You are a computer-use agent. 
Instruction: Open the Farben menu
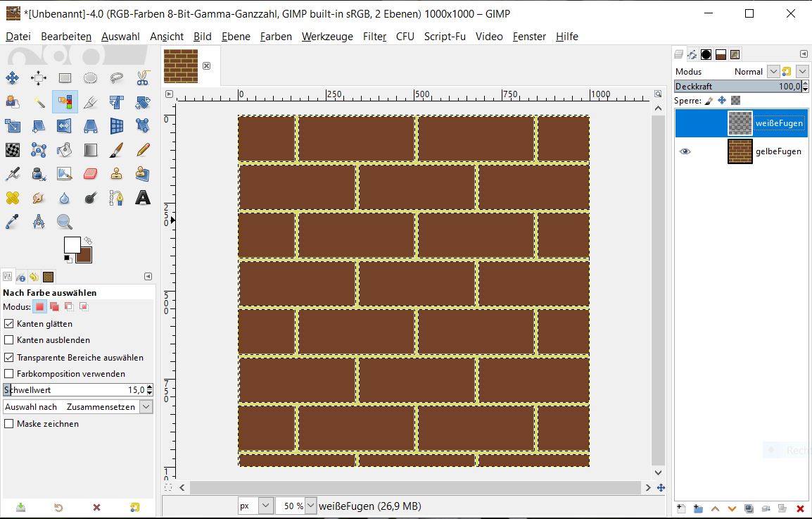(276, 37)
